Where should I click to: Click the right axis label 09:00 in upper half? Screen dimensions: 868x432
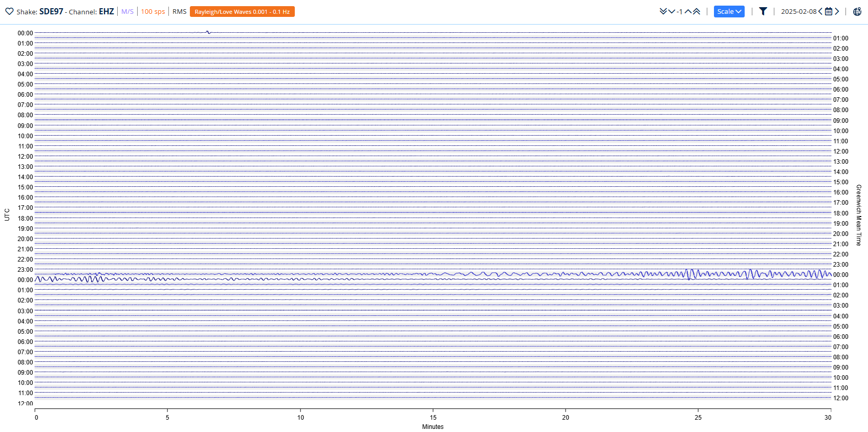[840, 121]
